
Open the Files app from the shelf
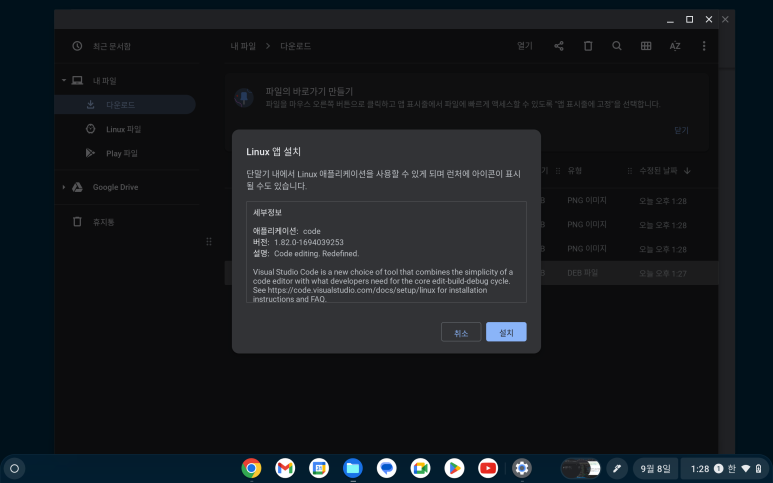(353, 468)
